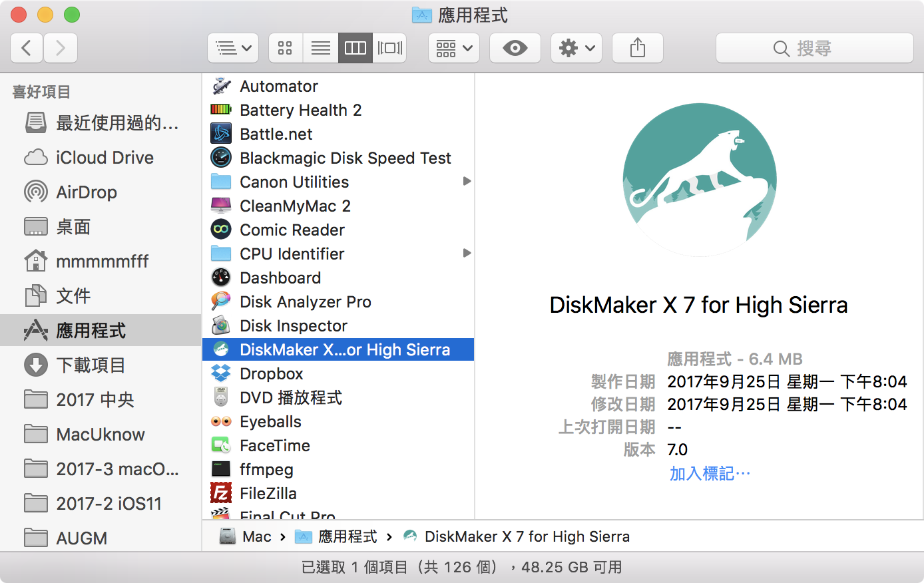924x583 pixels.
Task: Switch to icon view
Action: click(285, 48)
